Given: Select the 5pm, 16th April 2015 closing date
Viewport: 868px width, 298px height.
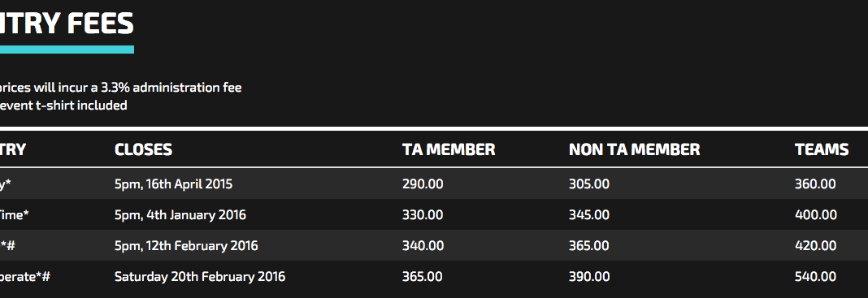Looking at the screenshot, I should 173,184.
